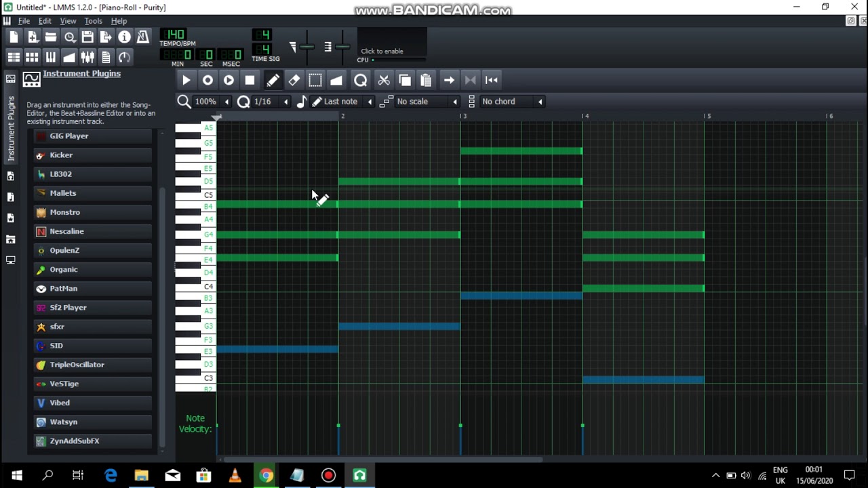The height and width of the screenshot is (488, 868).
Task: Click the right-arrow auto-scroll button
Action: tap(449, 80)
